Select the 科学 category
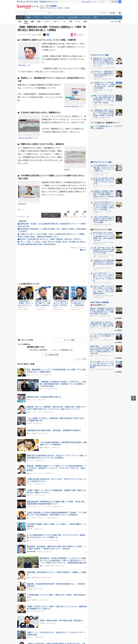The height and width of the screenshot is (644, 138). pyautogui.click(x=71, y=21)
